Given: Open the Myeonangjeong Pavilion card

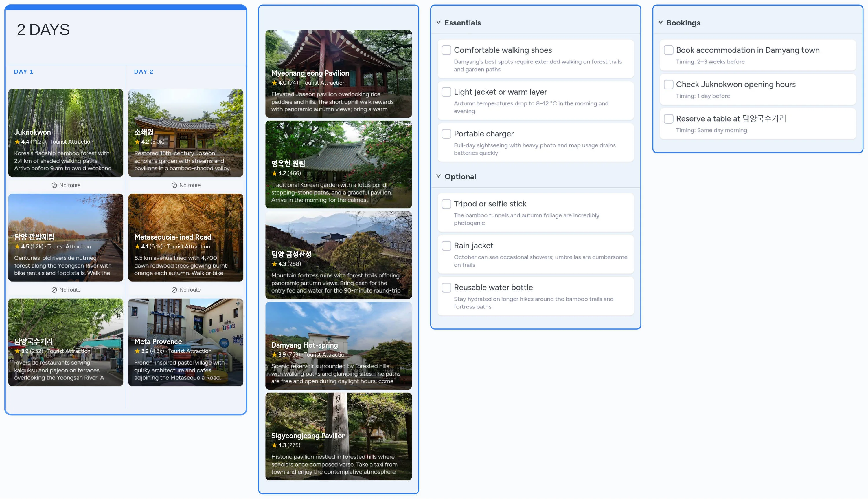Looking at the screenshot, I should coord(339,74).
